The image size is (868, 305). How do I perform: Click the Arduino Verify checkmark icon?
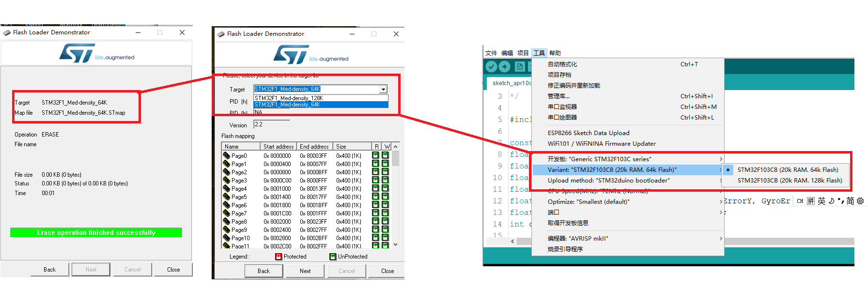[x=491, y=67]
